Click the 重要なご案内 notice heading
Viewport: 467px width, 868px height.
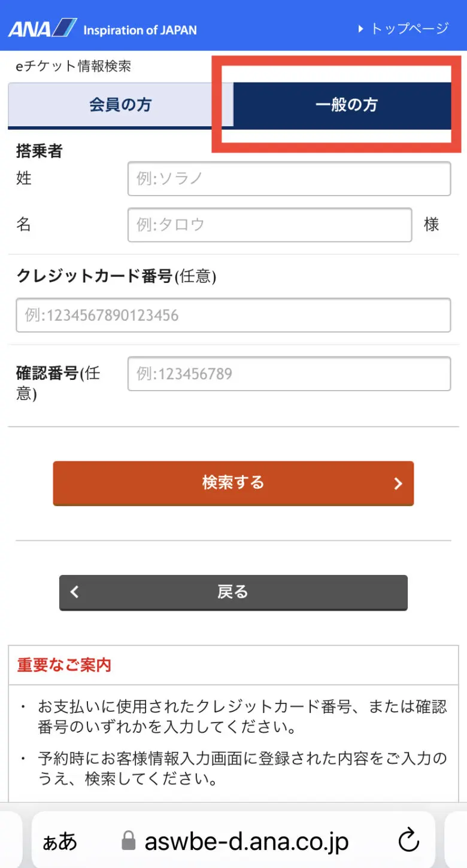click(x=63, y=665)
